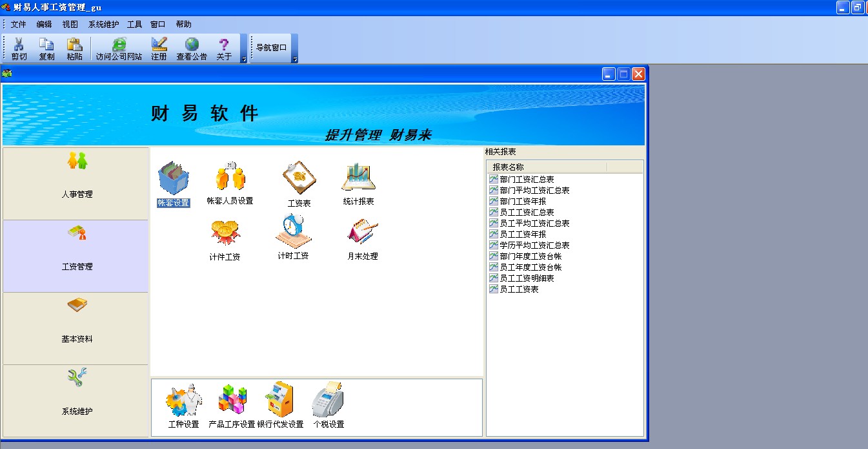This screenshot has height=449, width=868.
Task: Select 学历平均工资汇总表 report
Action: (x=529, y=245)
